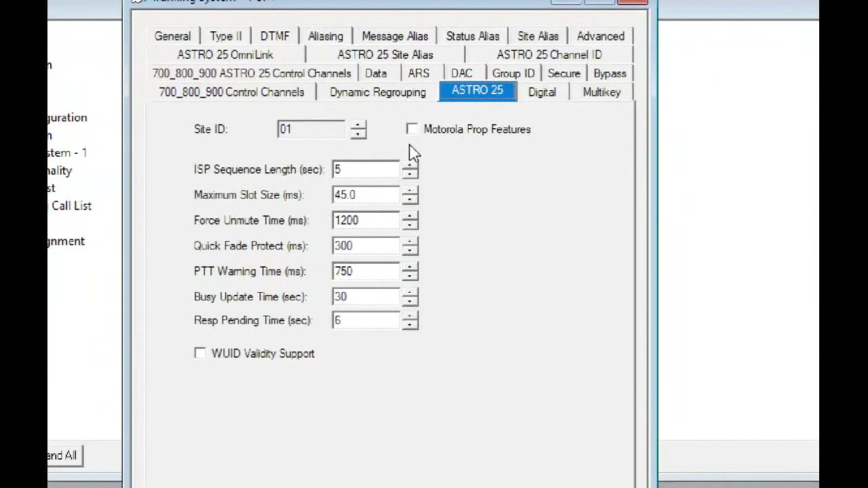Viewport: 868px width, 488px height.
Task: Switch to the Site Alias tab
Action: pyautogui.click(x=538, y=36)
